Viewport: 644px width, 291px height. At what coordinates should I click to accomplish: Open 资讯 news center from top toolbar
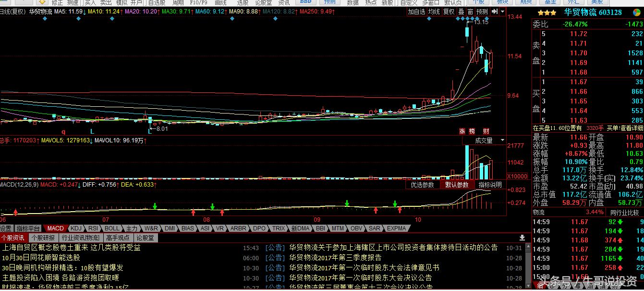pyautogui.click(x=284, y=2)
